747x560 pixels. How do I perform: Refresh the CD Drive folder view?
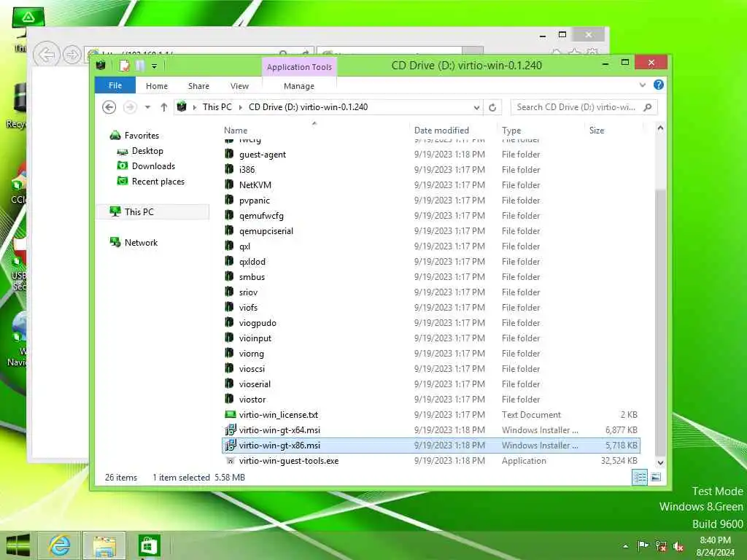point(492,107)
